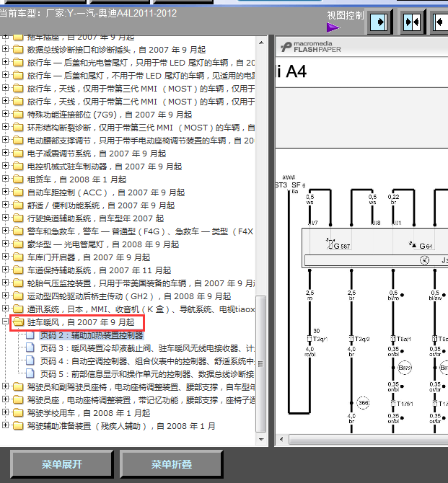Open 页码 3：暖风装置冷却液截止阀 page
The height and width of the screenshot is (483, 448).
coord(147,348)
